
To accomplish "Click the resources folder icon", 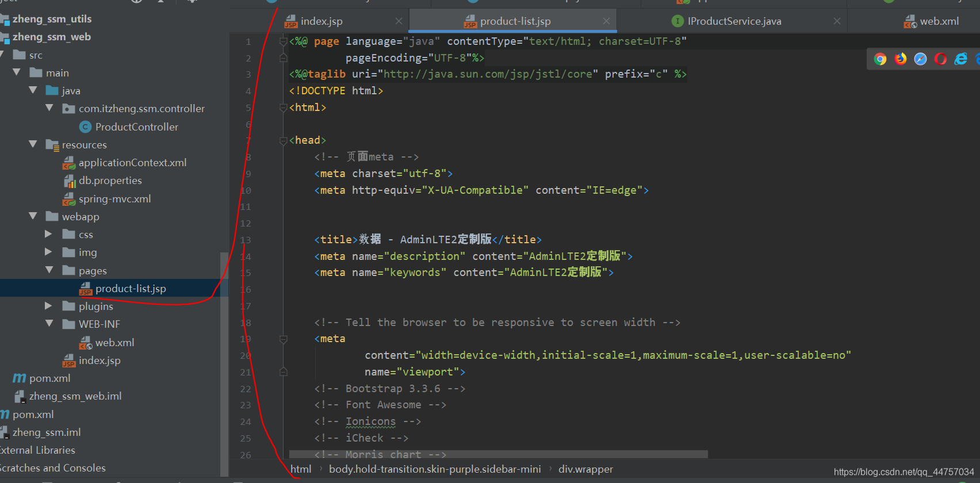I will pos(52,145).
